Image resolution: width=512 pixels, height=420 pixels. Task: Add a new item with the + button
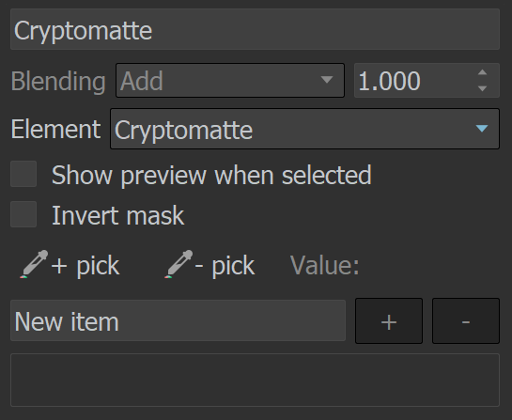click(389, 320)
